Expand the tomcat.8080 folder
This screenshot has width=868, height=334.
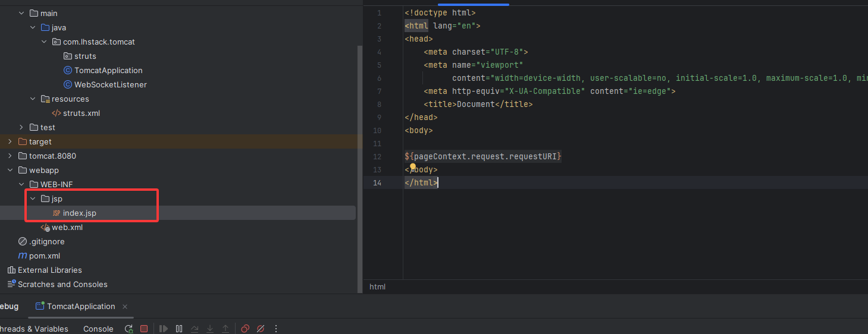tap(10, 156)
